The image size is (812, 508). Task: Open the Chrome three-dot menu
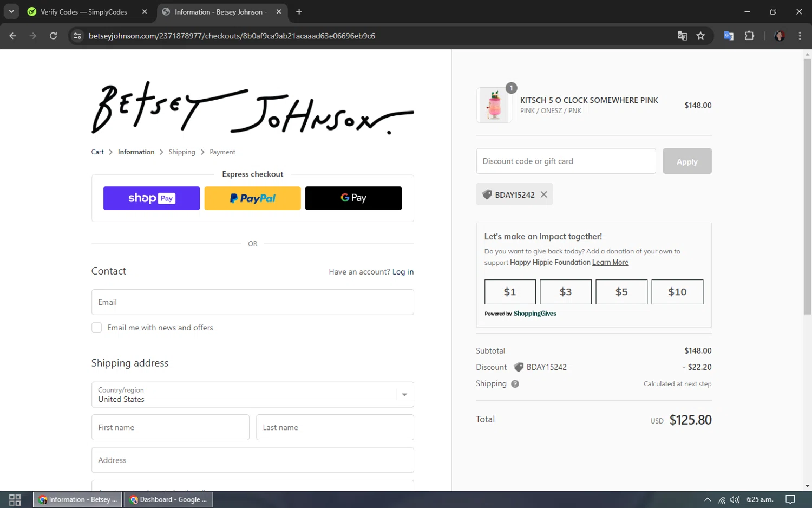tap(800, 36)
